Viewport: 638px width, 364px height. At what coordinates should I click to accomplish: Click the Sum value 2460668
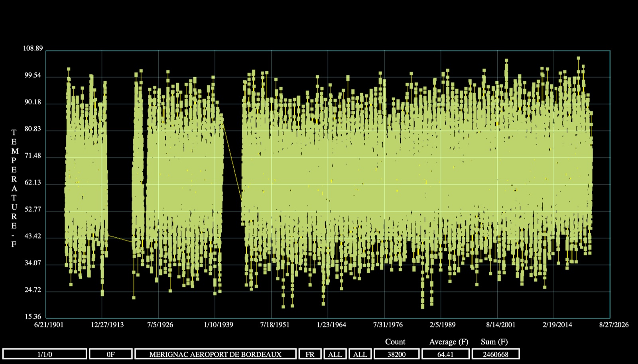pos(496,354)
